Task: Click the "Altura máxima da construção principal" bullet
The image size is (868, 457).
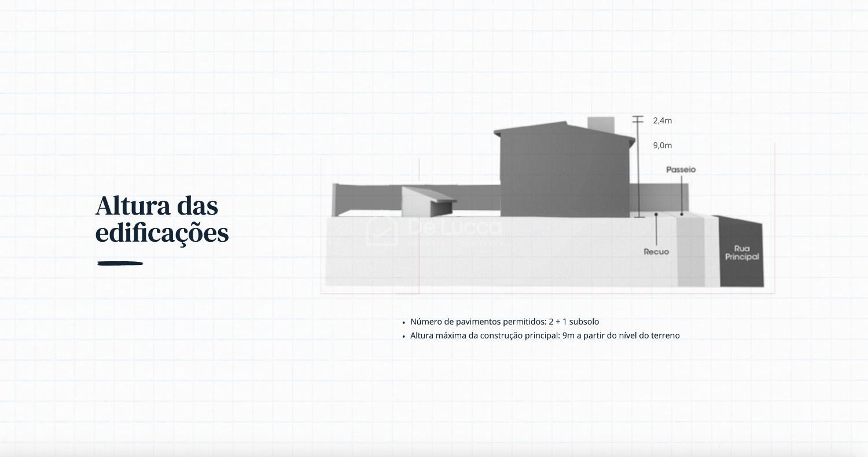Action: click(545, 336)
